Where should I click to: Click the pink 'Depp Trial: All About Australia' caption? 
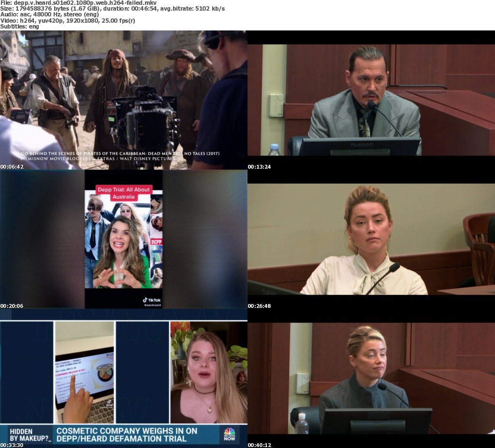pyautogui.click(x=124, y=193)
